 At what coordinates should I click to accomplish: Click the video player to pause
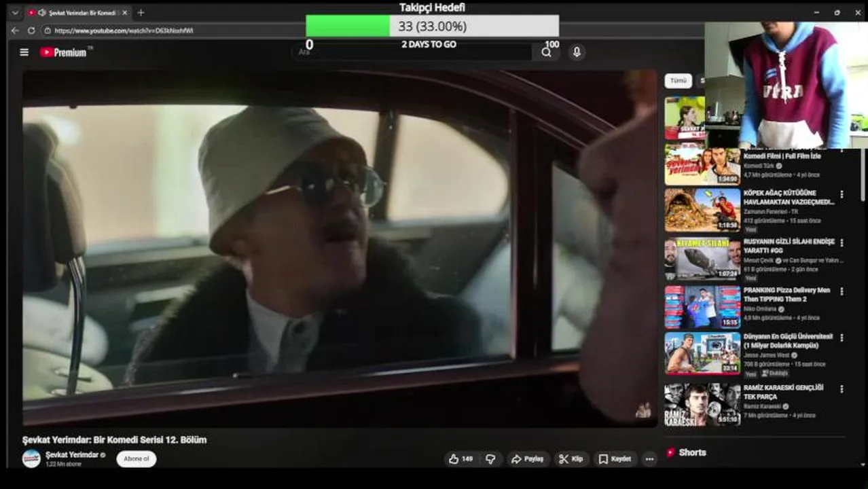point(340,248)
